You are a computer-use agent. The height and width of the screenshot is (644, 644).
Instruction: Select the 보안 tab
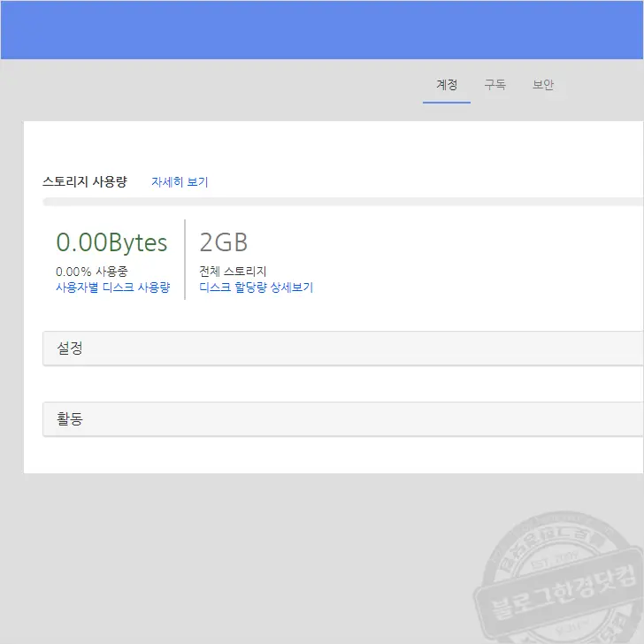(x=543, y=85)
